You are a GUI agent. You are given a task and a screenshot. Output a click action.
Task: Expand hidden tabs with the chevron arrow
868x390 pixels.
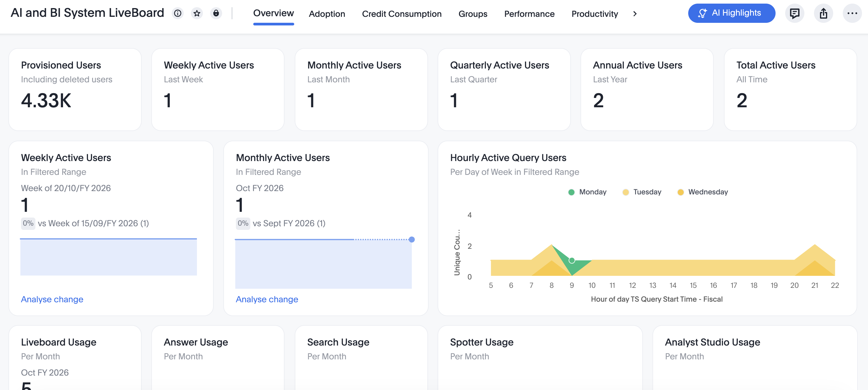tap(635, 14)
